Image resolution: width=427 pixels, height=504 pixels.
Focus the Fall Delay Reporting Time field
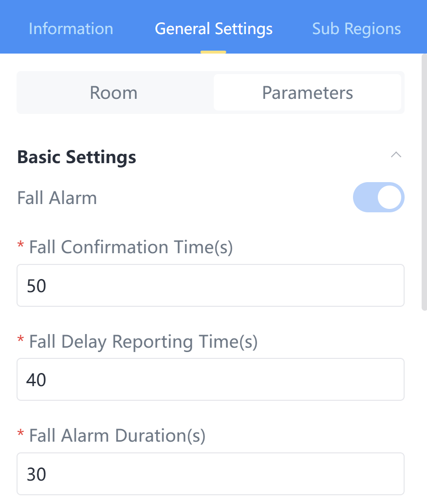pos(210,379)
